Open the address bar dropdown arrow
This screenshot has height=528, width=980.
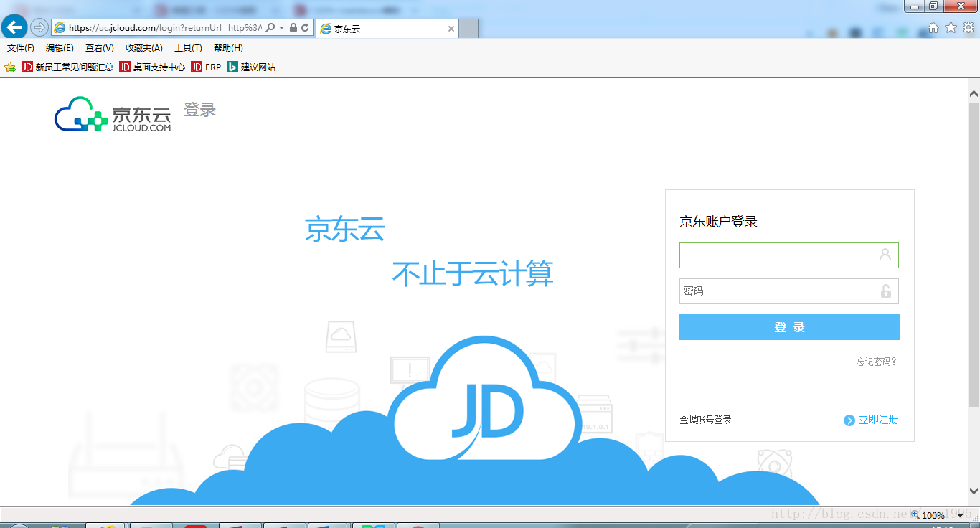(x=282, y=27)
